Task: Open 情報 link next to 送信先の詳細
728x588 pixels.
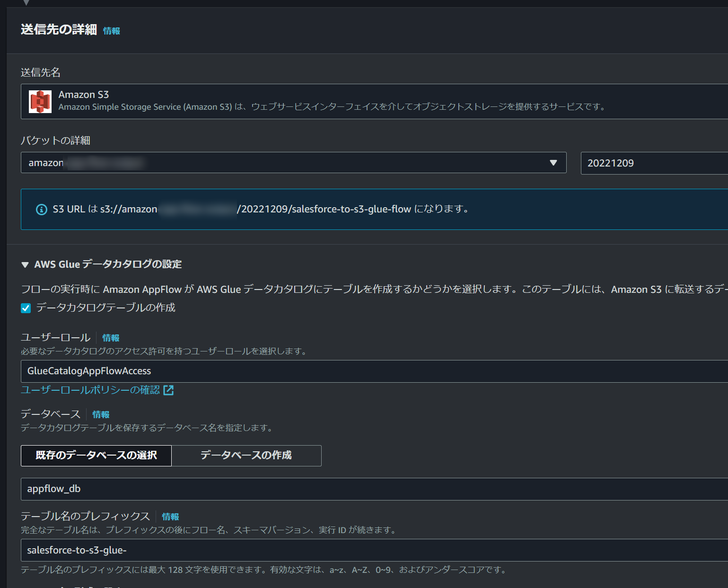Action: 112,31
